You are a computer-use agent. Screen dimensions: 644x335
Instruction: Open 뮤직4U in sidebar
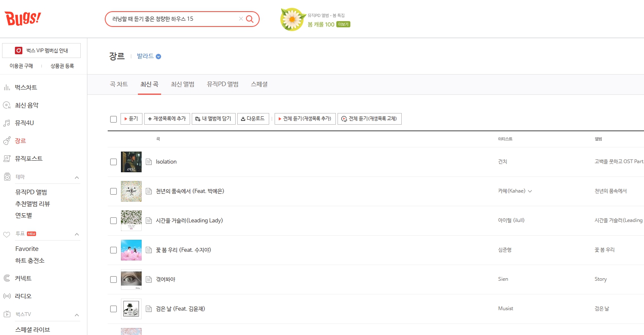pos(24,123)
